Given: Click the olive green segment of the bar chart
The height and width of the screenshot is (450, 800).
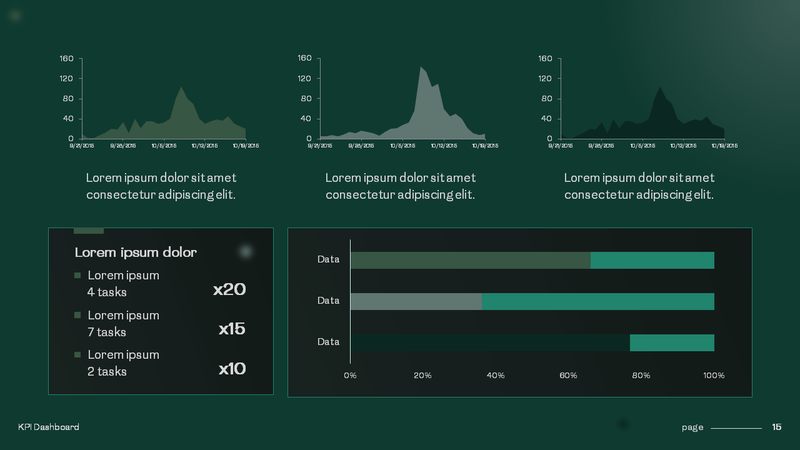Looking at the screenshot, I should coord(470,260).
